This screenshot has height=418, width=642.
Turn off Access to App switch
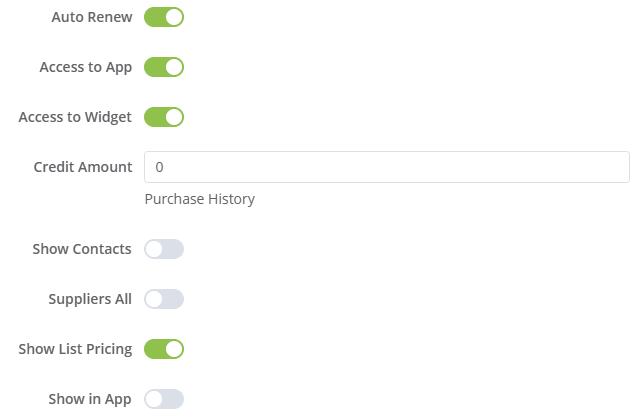tap(164, 67)
